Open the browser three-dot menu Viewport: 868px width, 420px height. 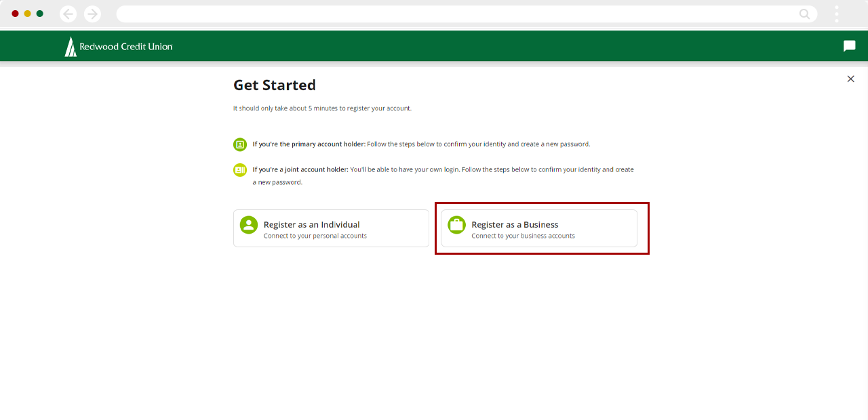[x=837, y=14]
